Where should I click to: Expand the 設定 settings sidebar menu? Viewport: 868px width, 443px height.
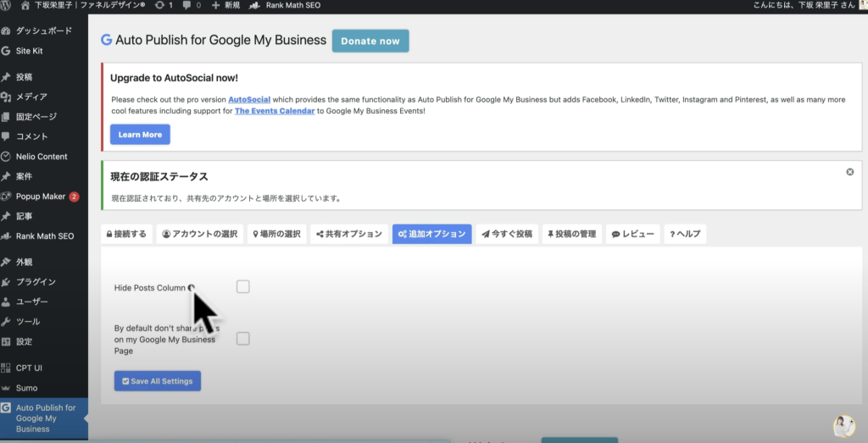[24, 341]
